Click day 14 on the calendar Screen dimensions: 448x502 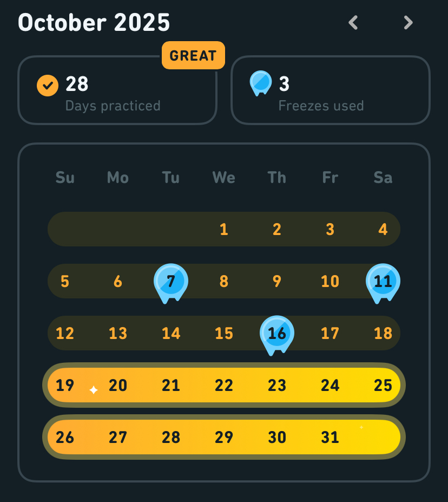[x=171, y=334]
